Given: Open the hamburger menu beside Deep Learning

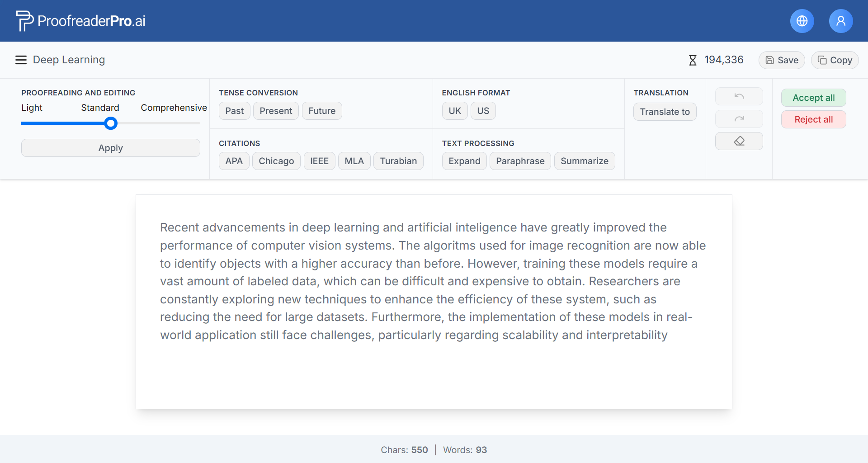Looking at the screenshot, I should pyautogui.click(x=21, y=60).
